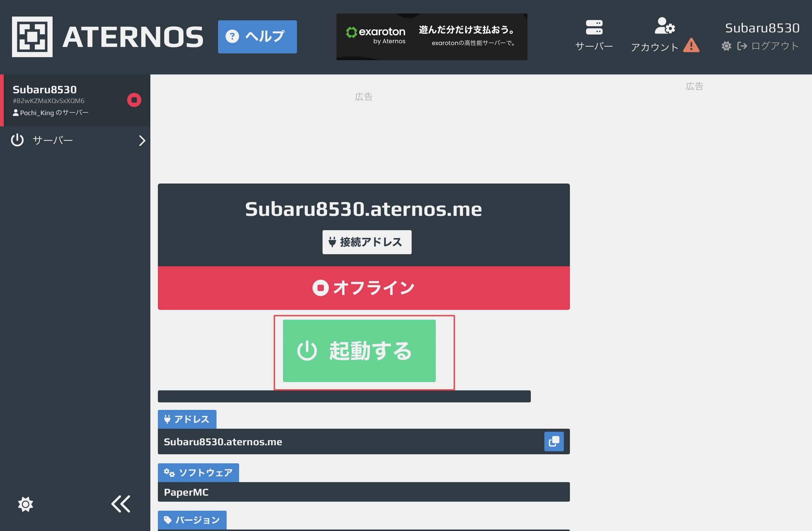The height and width of the screenshot is (531, 812).
Task: Click the PaperMC software field
Action: (364, 492)
